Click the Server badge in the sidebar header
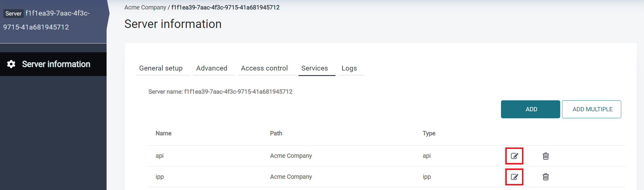This screenshot has width=644, height=190. 13,13
